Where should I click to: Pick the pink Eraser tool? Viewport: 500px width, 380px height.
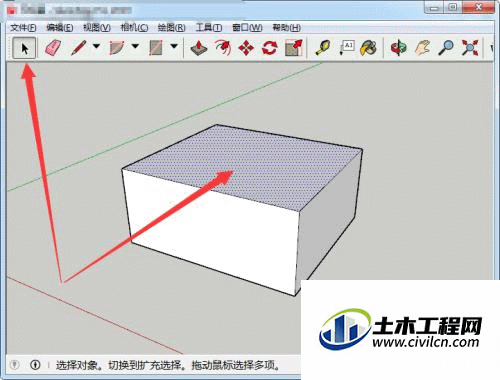coord(53,48)
